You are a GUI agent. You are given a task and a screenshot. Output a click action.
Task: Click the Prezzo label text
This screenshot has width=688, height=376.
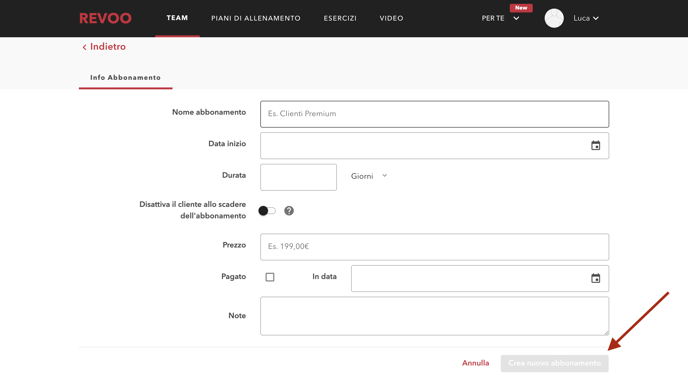click(x=234, y=245)
